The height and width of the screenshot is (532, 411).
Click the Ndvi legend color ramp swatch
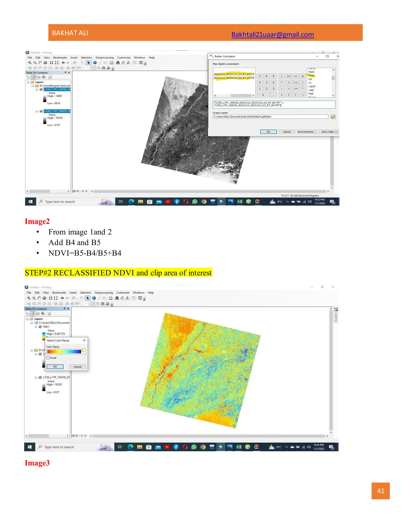44,336
